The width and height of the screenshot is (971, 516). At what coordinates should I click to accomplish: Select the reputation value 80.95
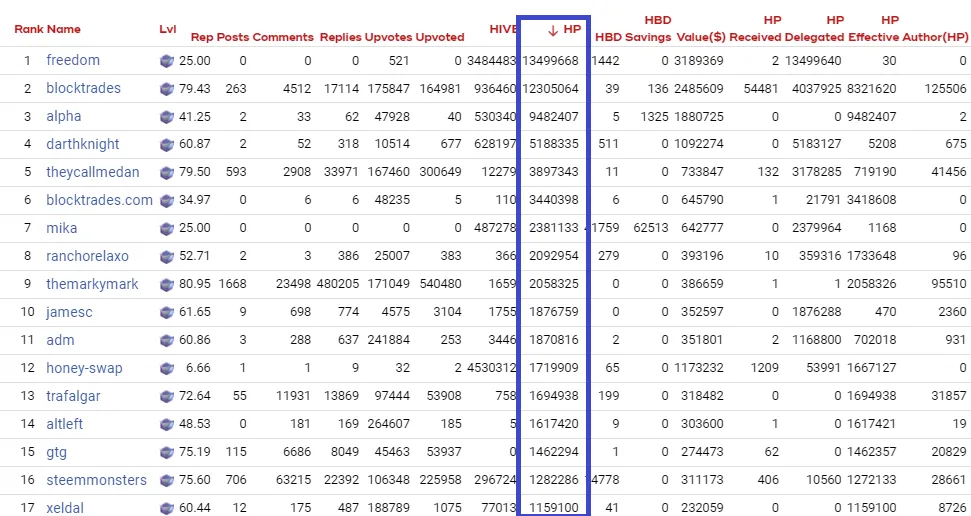tap(195, 284)
